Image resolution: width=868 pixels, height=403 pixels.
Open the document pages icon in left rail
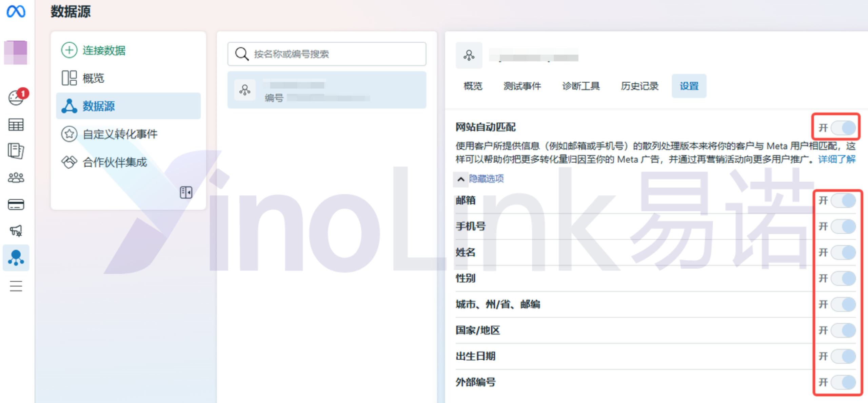(x=16, y=151)
